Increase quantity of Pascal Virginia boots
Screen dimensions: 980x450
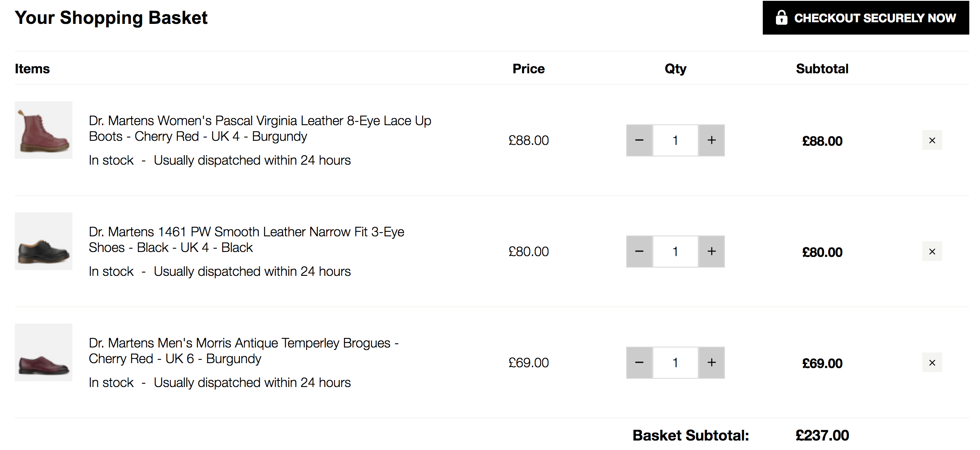pyautogui.click(x=711, y=140)
